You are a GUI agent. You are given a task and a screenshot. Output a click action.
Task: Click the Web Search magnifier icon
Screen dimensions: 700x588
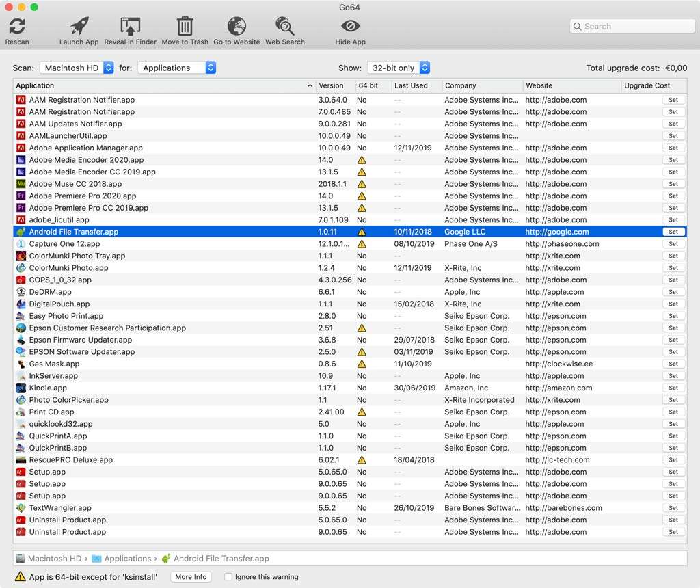tap(285, 26)
